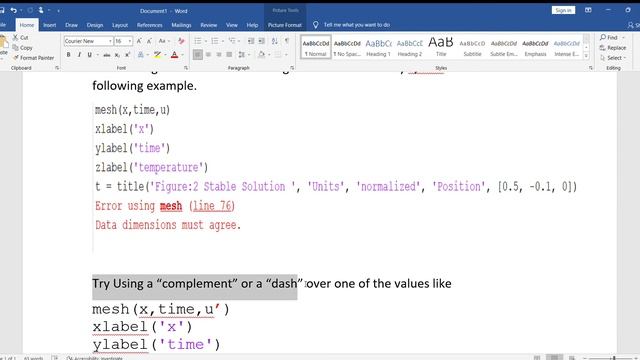This screenshot has width=640, height=360.
Task: Toggle Align Right paragraph alignment
Action: click(x=219, y=55)
